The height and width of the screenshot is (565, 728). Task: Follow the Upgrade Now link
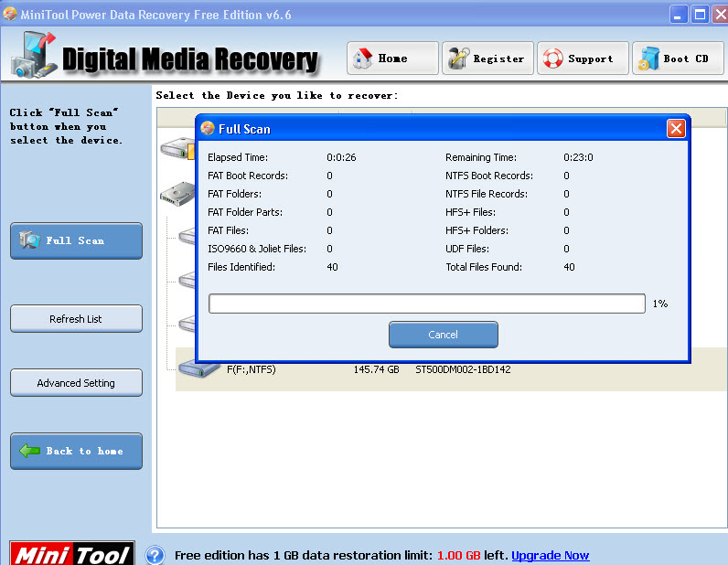point(551,555)
